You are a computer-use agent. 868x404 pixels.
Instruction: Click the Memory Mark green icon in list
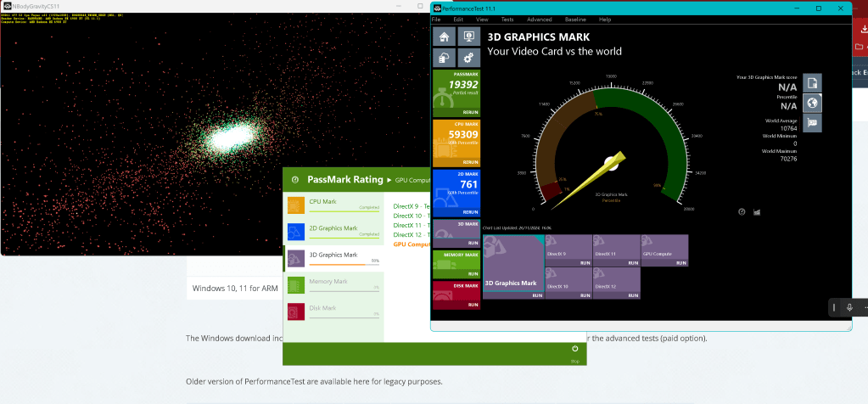point(296,285)
